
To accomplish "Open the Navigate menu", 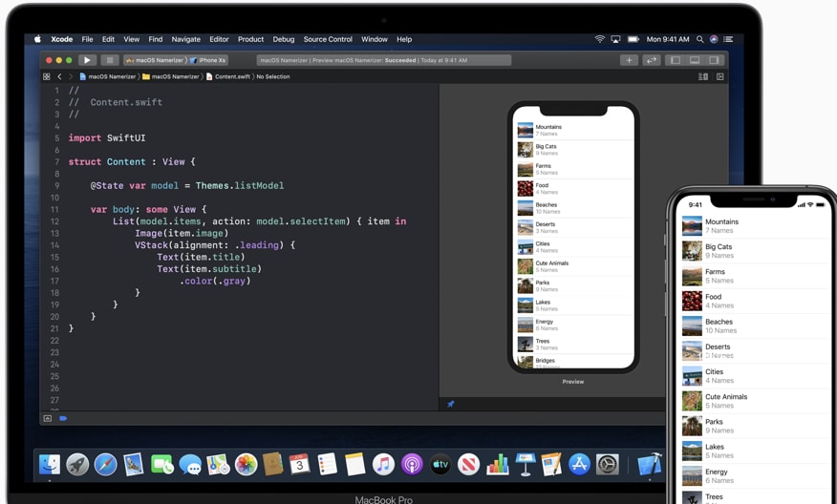I will [x=185, y=39].
